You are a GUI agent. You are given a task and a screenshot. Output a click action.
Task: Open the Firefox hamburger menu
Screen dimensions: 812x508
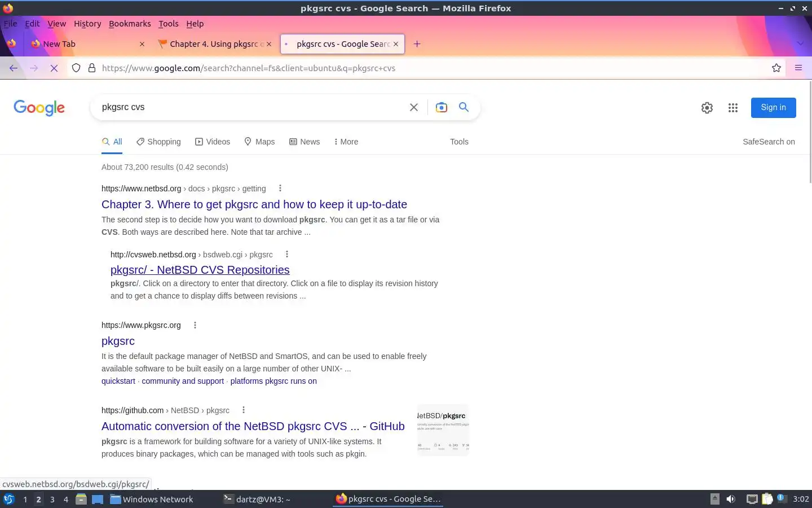pos(798,68)
